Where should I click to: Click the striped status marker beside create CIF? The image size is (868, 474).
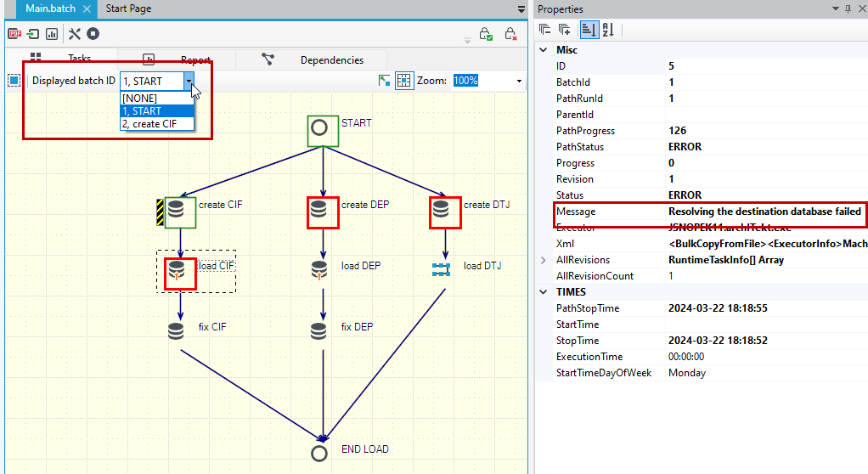[160, 212]
